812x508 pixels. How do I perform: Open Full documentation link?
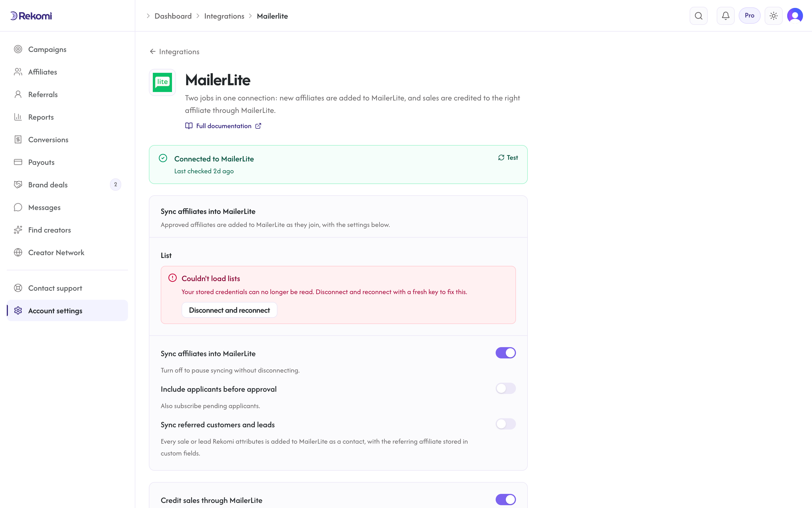(223, 126)
